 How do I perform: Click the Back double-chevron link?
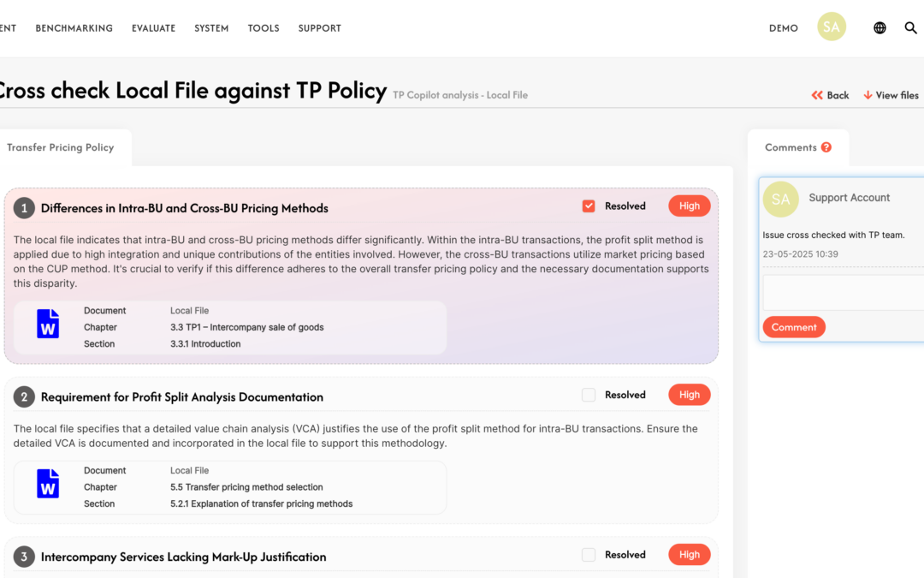[x=830, y=95]
